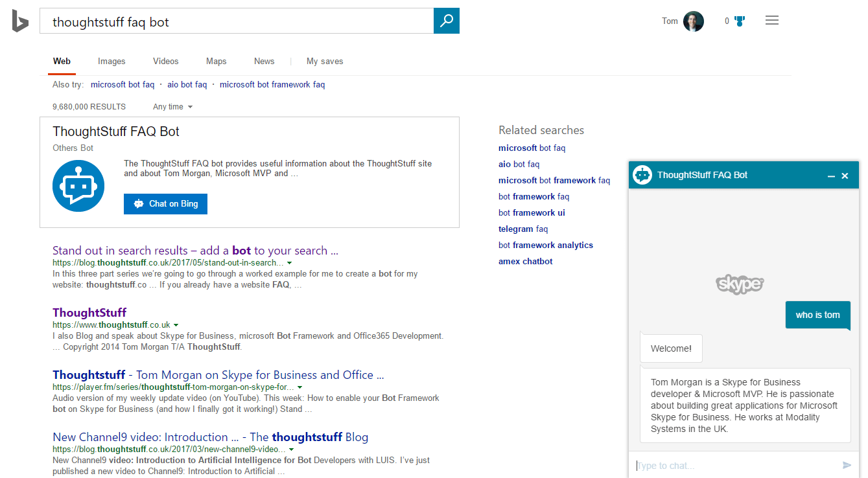
Task: Click the '9,680,000 RESULTS' count
Action: click(89, 107)
